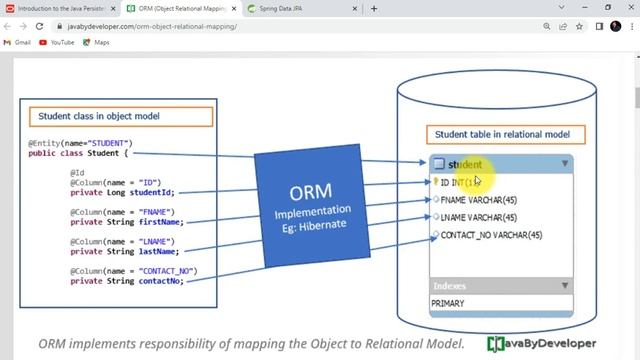Click the zoom magnifier icon in address bar
Screen dimensions: 640x360
[x=547, y=27]
